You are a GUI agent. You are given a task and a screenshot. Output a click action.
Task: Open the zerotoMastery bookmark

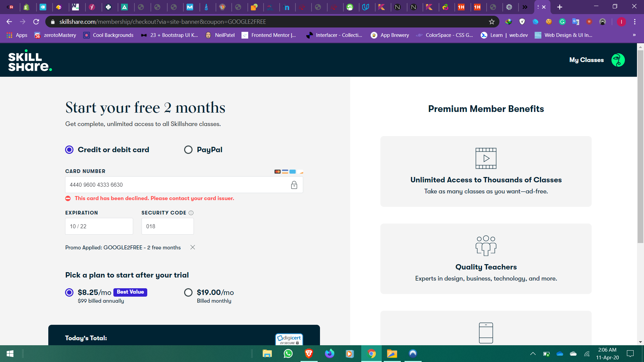point(55,35)
